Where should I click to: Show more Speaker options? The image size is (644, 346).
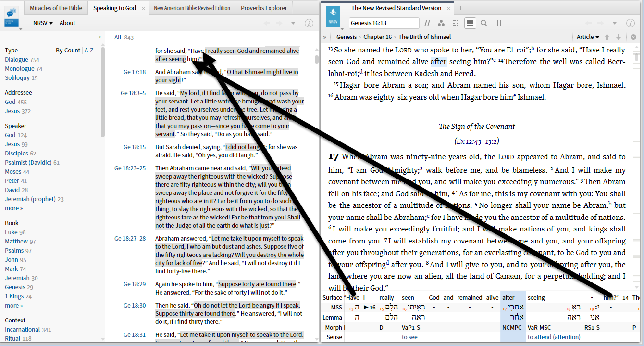pyautogui.click(x=13, y=208)
